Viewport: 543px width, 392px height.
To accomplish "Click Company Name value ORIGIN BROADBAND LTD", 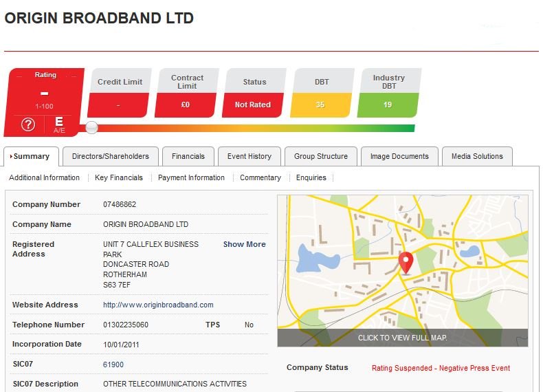I will (146, 224).
